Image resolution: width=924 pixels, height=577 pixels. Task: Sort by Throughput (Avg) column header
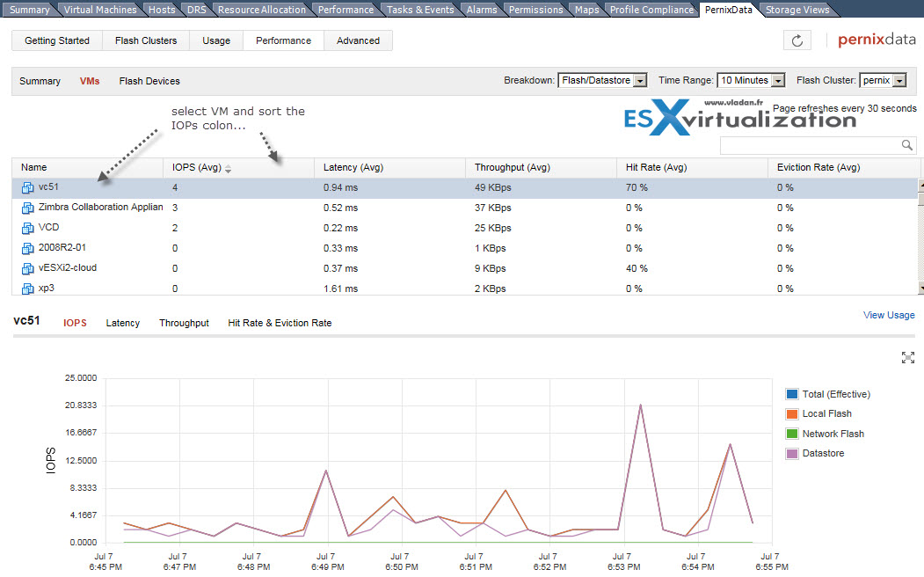click(541, 167)
